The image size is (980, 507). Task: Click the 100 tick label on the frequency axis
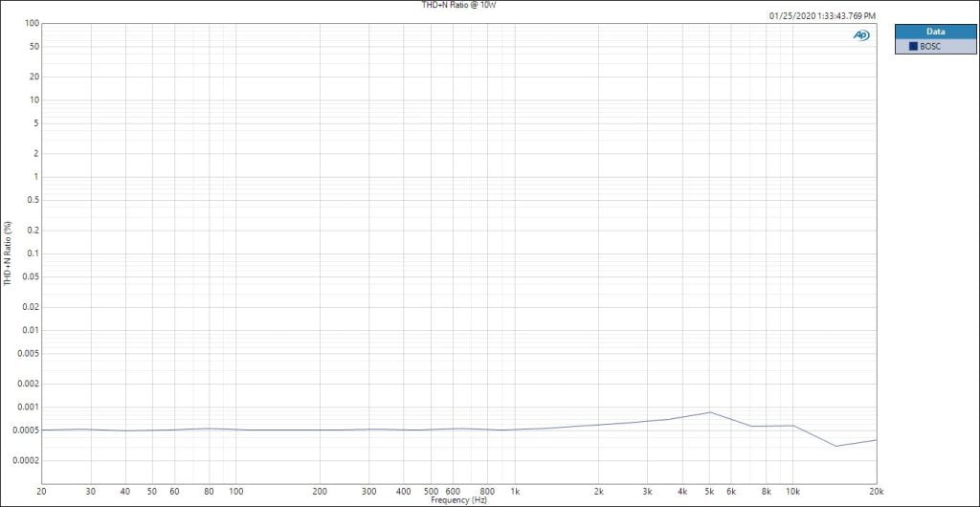point(235,491)
